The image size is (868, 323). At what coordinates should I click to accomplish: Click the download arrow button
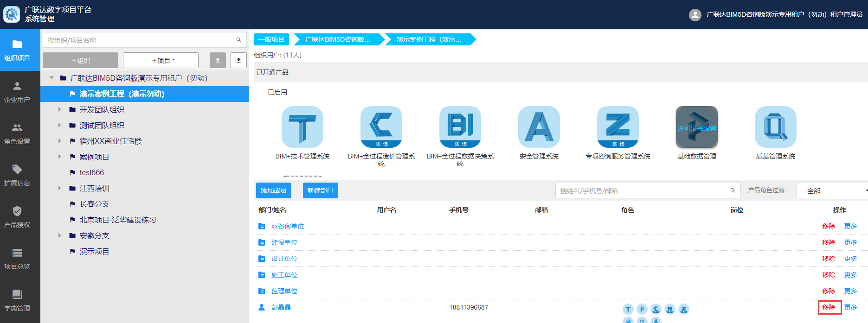pos(238,60)
